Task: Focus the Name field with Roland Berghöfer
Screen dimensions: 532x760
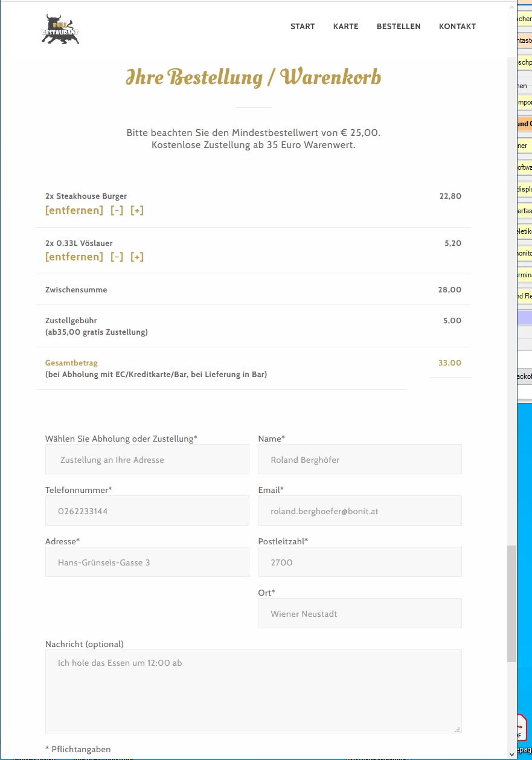Action: [360, 460]
